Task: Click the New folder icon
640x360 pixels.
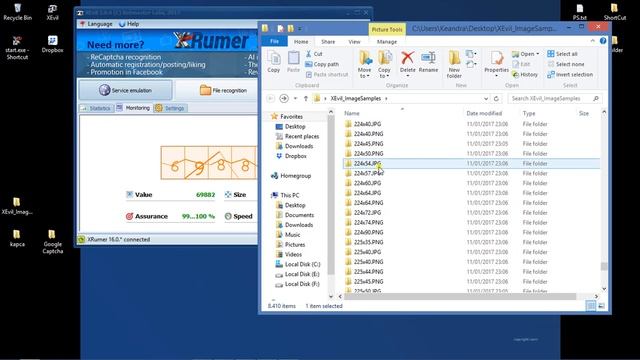Action: coord(454,64)
